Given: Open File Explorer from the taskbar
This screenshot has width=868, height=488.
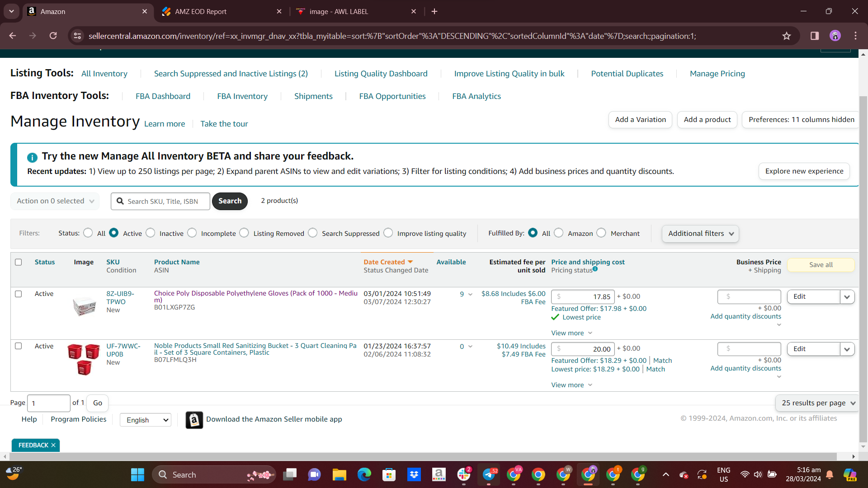Looking at the screenshot, I should tap(339, 475).
